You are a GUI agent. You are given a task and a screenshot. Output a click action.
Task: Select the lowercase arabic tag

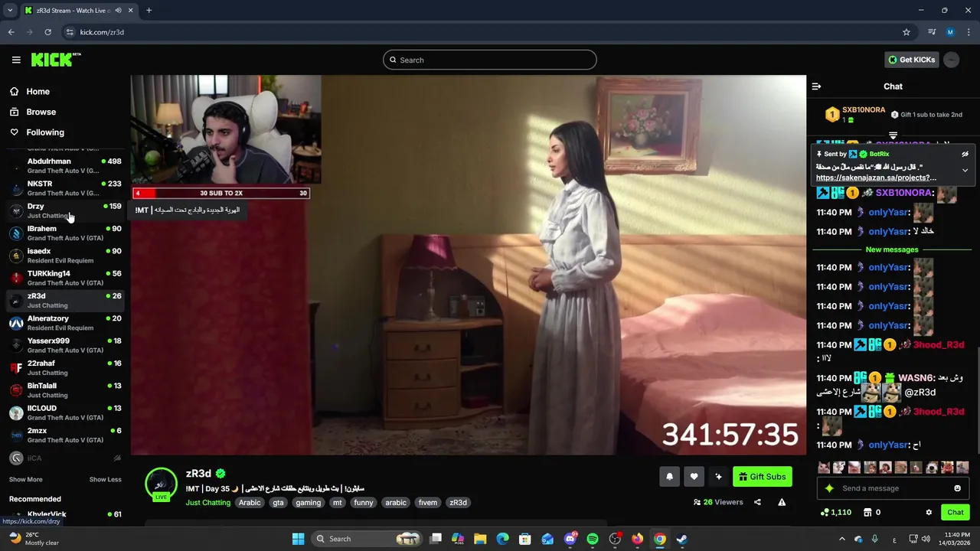pyautogui.click(x=396, y=503)
